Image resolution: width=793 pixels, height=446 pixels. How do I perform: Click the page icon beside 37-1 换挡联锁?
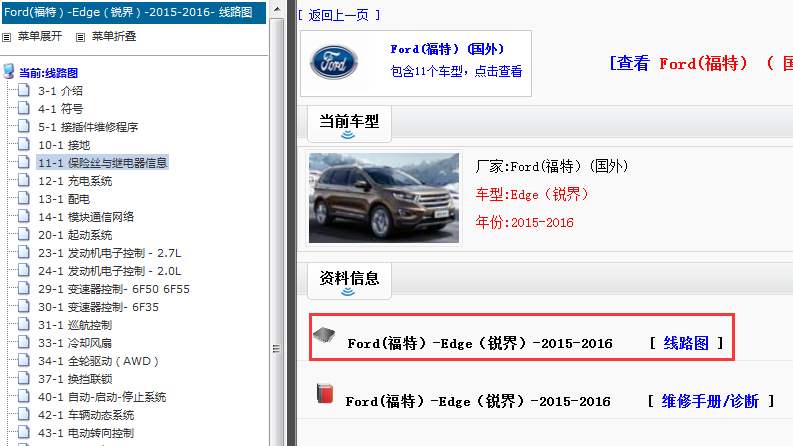(24, 379)
